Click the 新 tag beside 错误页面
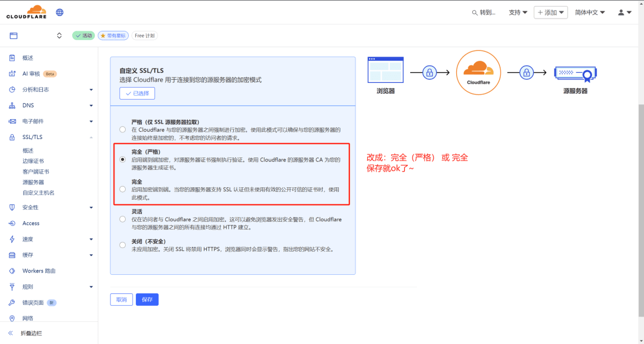 pyautogui.click(x=52, y=302)
